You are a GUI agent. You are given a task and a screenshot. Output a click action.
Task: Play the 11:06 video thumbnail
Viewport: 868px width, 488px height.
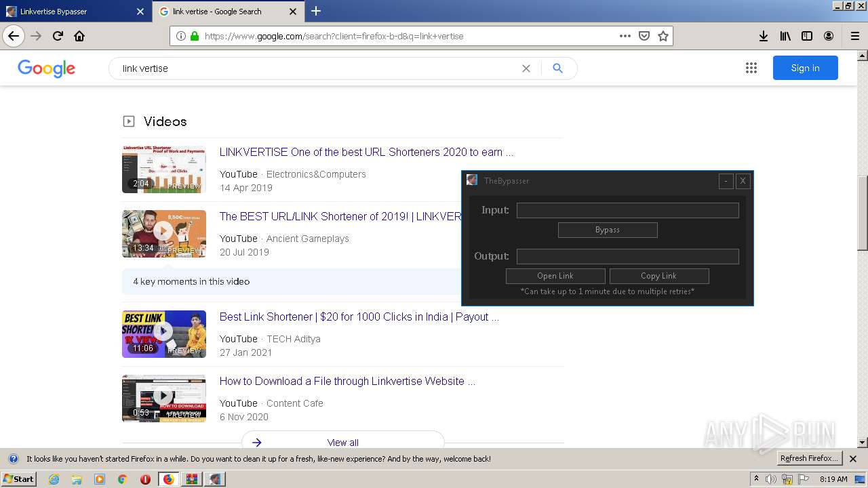164,334
